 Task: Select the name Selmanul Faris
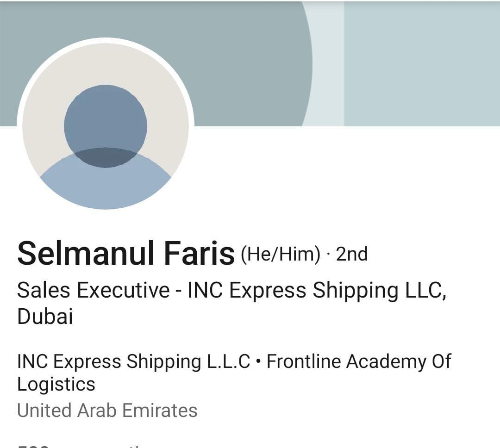(125, 253)
